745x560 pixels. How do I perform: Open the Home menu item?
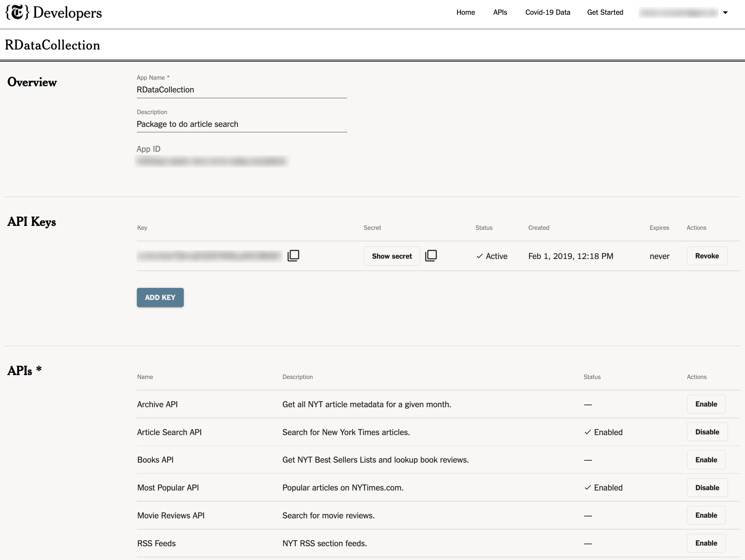(465, 12)
